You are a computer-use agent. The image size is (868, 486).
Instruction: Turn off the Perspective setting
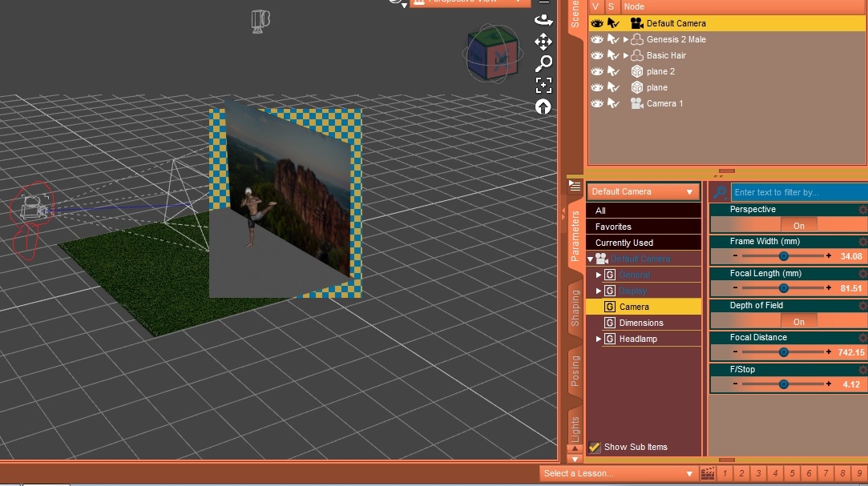click(x=798, y=226)
